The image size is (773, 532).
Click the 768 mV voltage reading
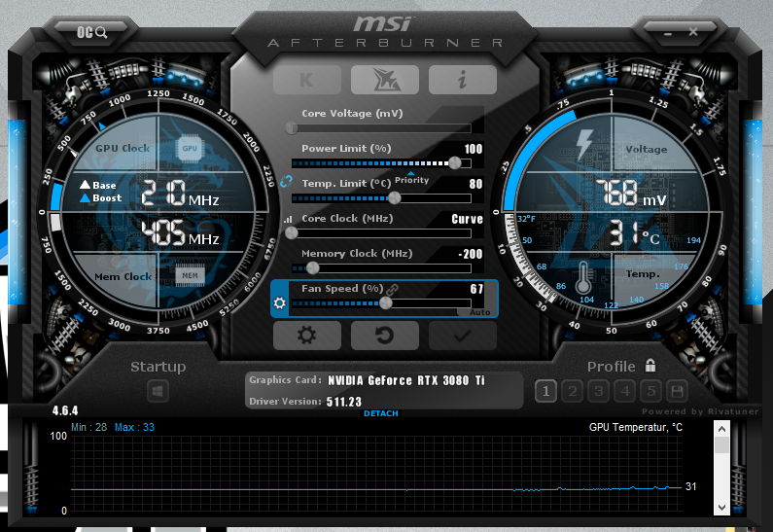click(631, 193)
